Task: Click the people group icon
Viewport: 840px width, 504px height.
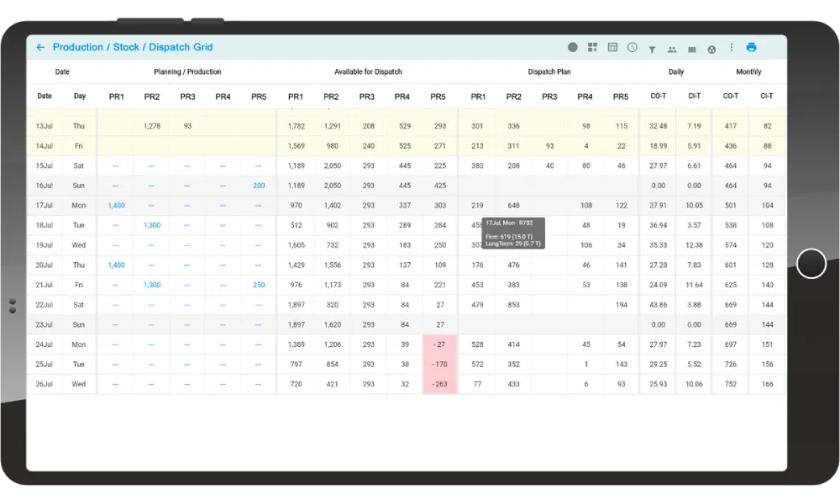Action: [x=672, y=49]
